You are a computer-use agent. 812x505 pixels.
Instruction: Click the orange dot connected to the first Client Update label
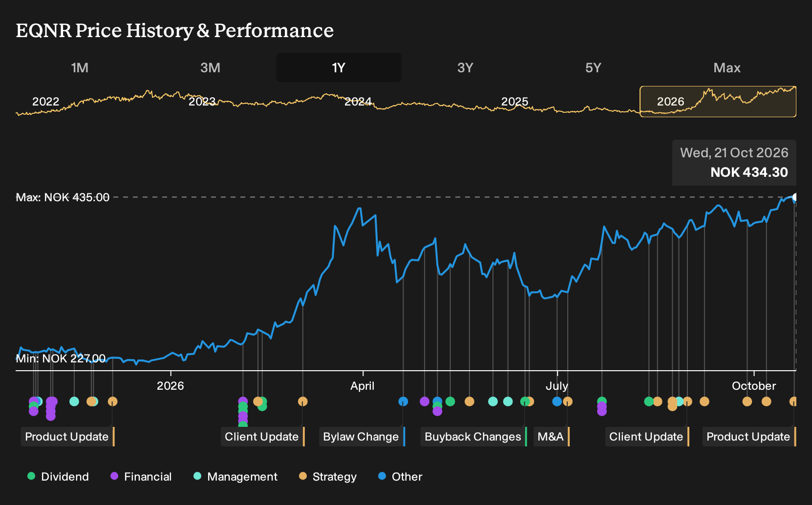pyautogui.click(x=303, y=401)
